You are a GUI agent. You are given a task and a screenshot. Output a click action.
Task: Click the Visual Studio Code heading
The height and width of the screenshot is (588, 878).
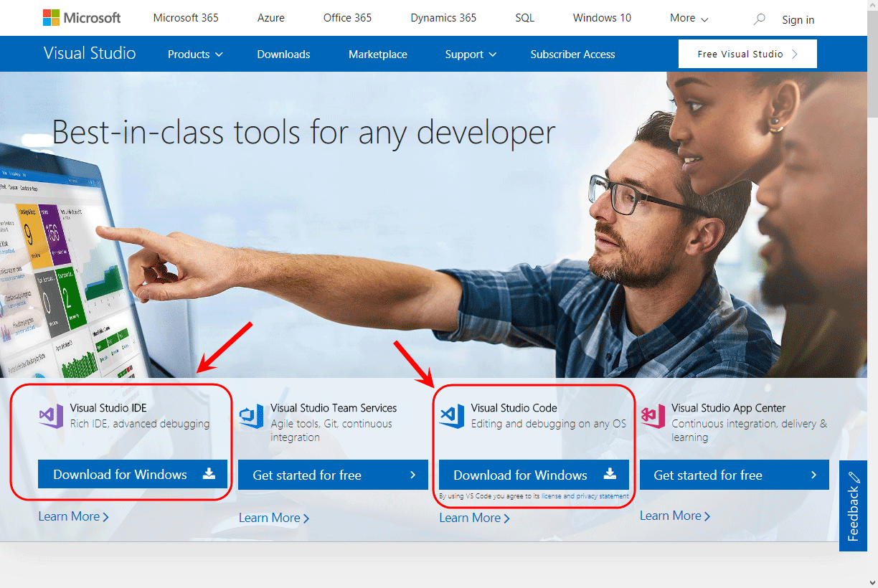point(514,408)
